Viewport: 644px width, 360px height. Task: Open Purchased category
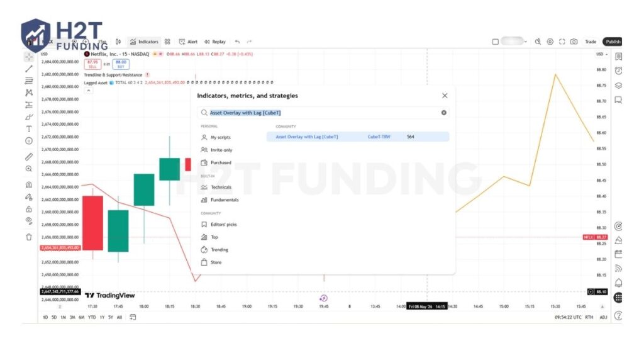pos(216,163)
